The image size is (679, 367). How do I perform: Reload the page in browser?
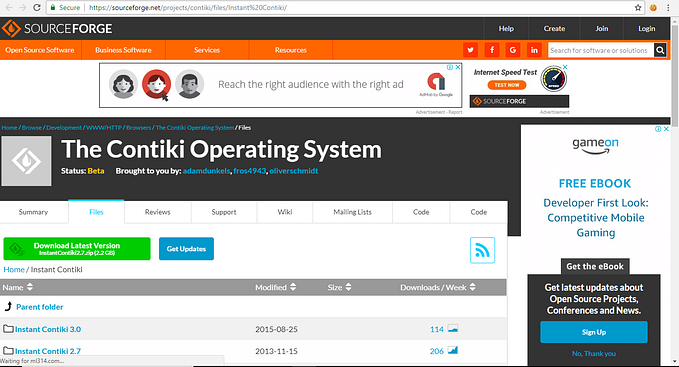coord(37,7)
